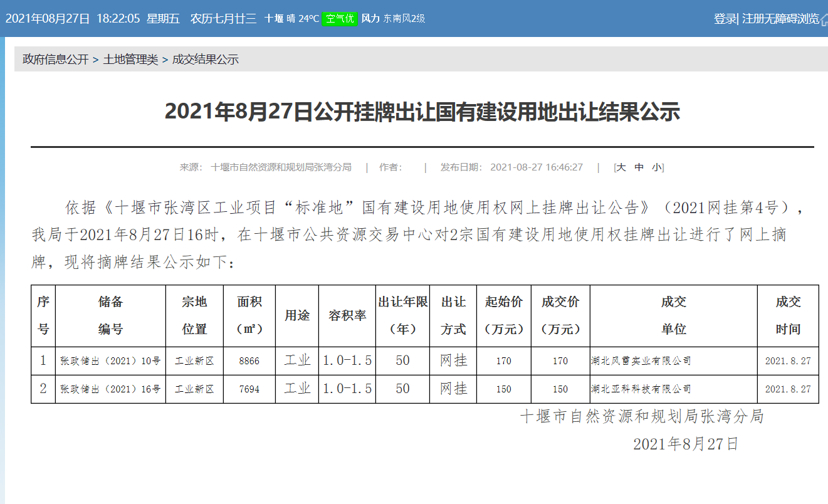Click the closing date 2021年8月27日 below signature

686,444
